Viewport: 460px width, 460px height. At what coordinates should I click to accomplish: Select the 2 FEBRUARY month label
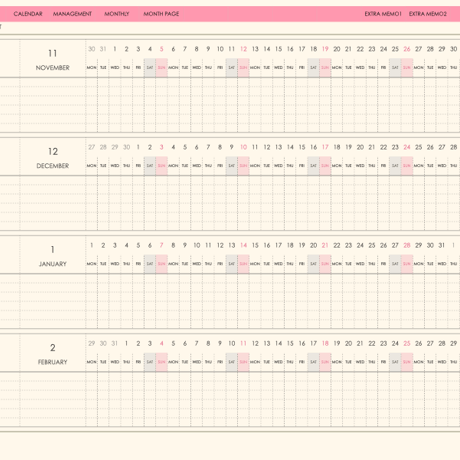(53, 354)
